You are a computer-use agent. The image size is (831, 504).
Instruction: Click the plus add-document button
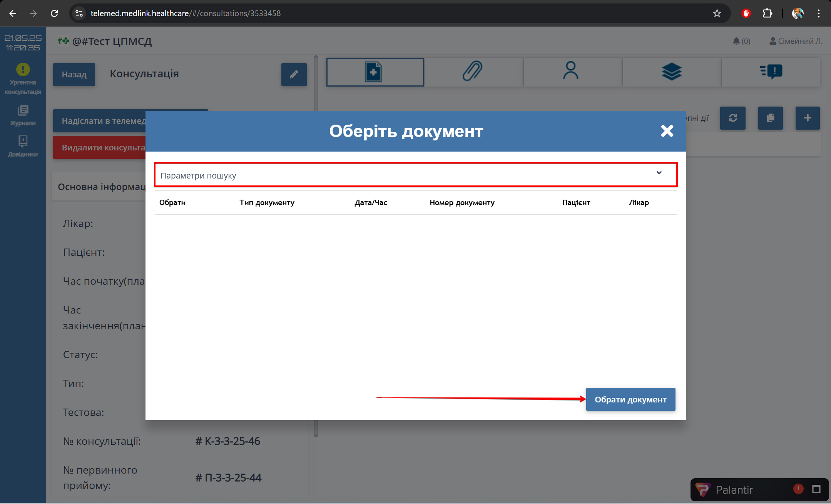coord(808,118)
